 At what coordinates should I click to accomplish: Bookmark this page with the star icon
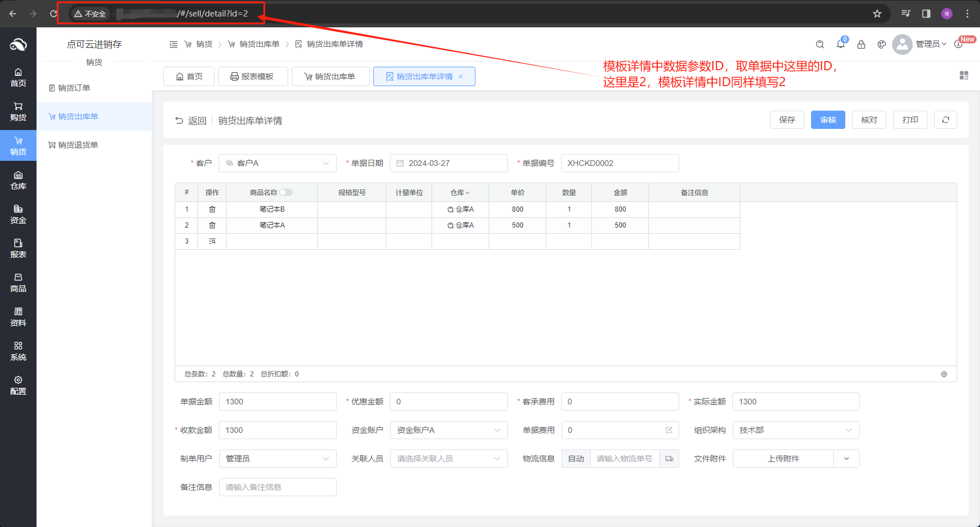(877, 14)
